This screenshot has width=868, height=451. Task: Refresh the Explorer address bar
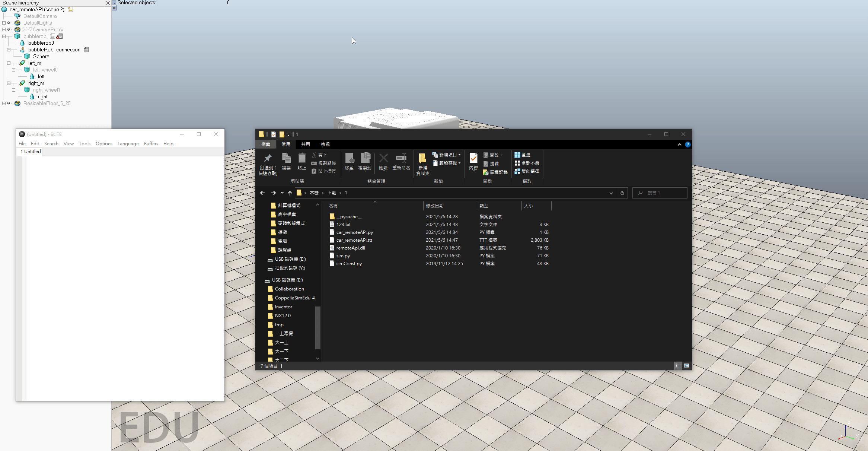coord(622,193)
